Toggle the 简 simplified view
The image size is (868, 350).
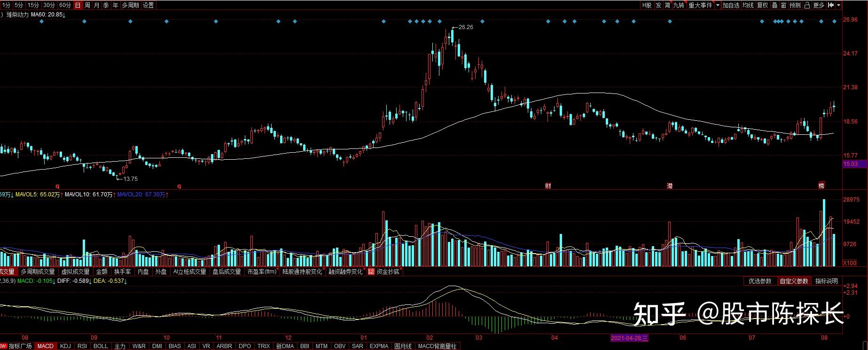click(667, 5)
